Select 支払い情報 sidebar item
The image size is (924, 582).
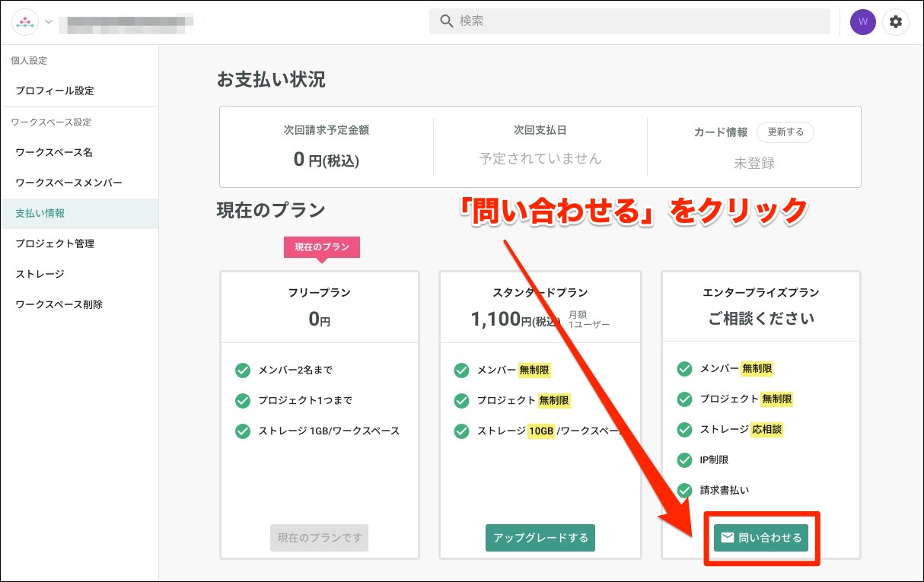point(40,213)
